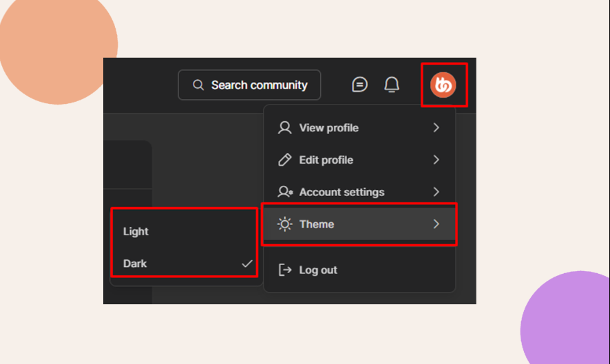Expand the Edit profile chevron arrow
Viewport: 610px width, 364px height.
click(x=436, y=160)
